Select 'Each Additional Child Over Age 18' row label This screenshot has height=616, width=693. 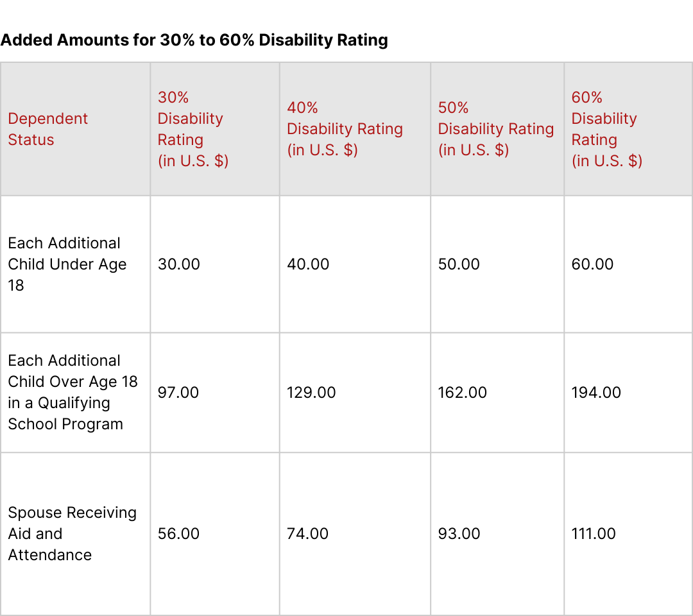[x=73, y=393]
